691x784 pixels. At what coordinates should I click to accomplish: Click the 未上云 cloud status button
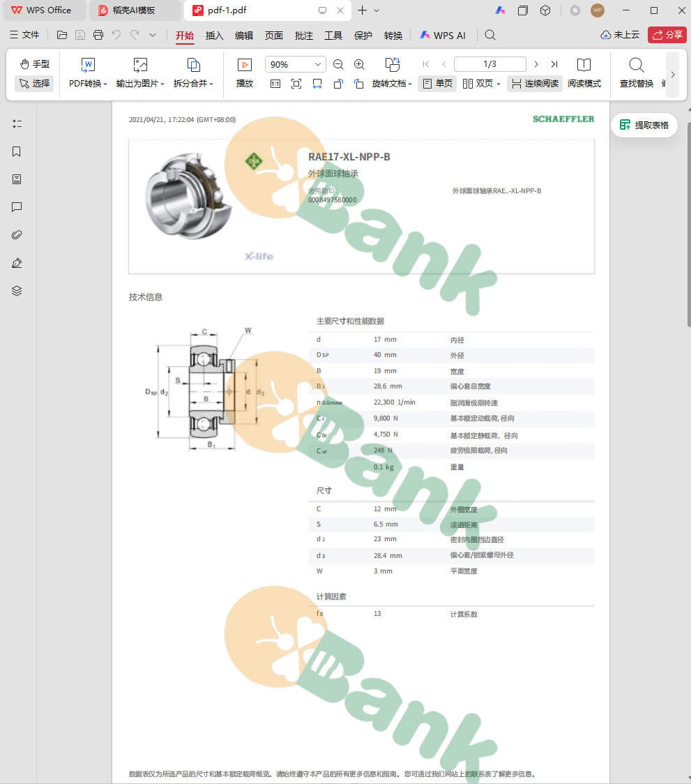[x=620, y=35]
